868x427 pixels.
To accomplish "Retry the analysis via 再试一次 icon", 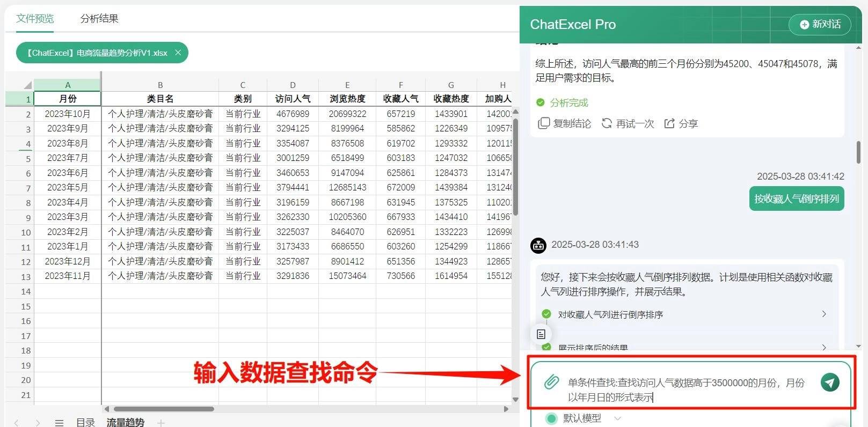I will tap(607, 123).
